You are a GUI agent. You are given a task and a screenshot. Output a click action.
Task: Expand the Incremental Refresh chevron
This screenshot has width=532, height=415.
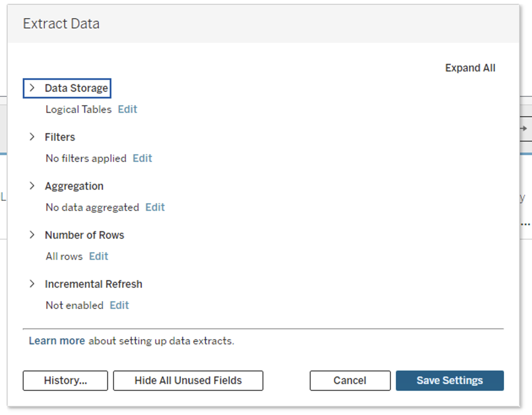32,284
